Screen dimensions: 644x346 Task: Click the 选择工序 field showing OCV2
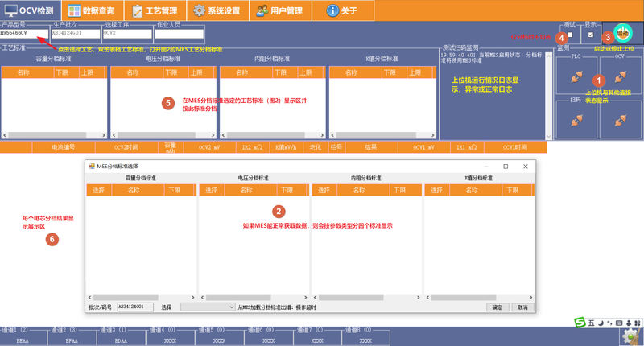[127, 33]
